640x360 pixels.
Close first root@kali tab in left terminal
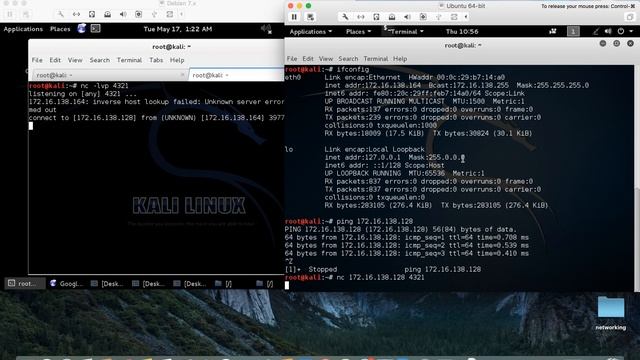[x=182, y=75]
